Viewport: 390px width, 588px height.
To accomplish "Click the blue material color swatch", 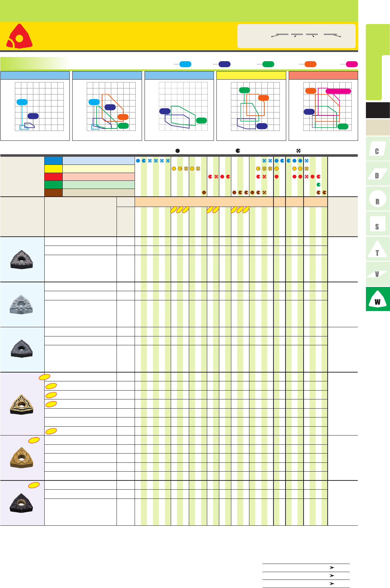I will [53, 161].
